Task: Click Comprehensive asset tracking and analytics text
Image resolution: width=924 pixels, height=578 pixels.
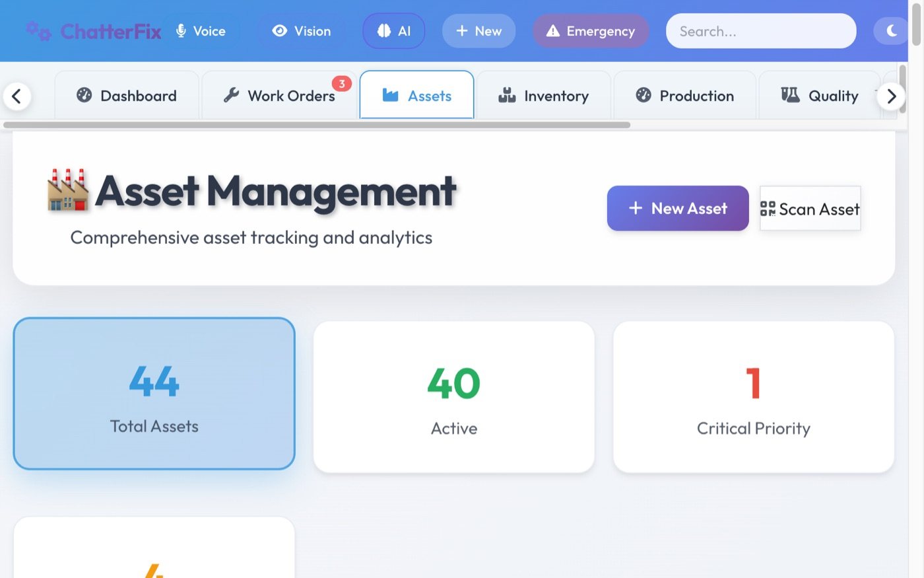Action: (x=251, y=238)
